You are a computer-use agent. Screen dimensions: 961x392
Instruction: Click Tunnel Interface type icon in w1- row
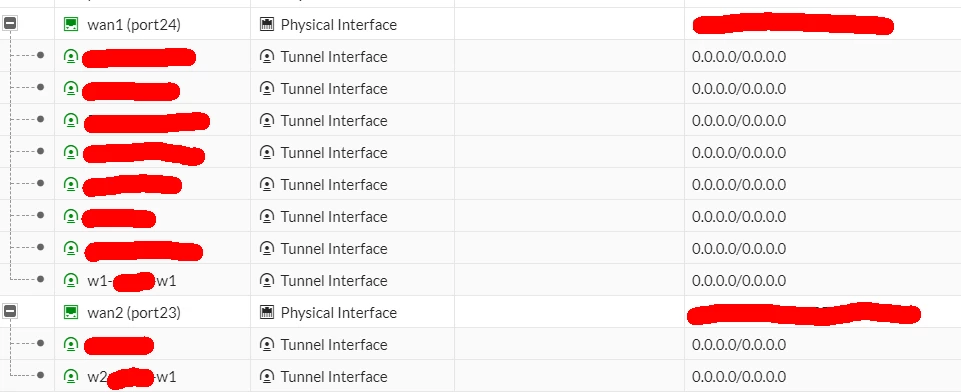pyautogui.click(x=267, y=281)
